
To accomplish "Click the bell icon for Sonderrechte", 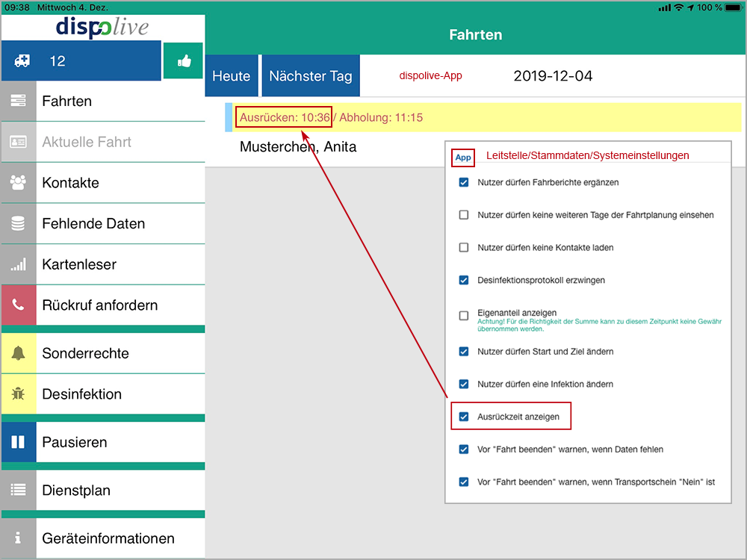I will (19, 353).
